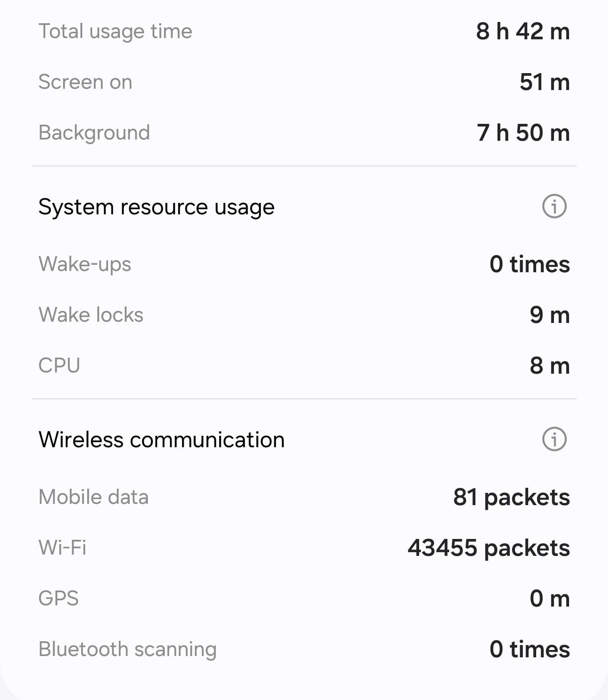Click the 9 m wake locks value
Screen dimensions: 608x700
click(549, 315)
